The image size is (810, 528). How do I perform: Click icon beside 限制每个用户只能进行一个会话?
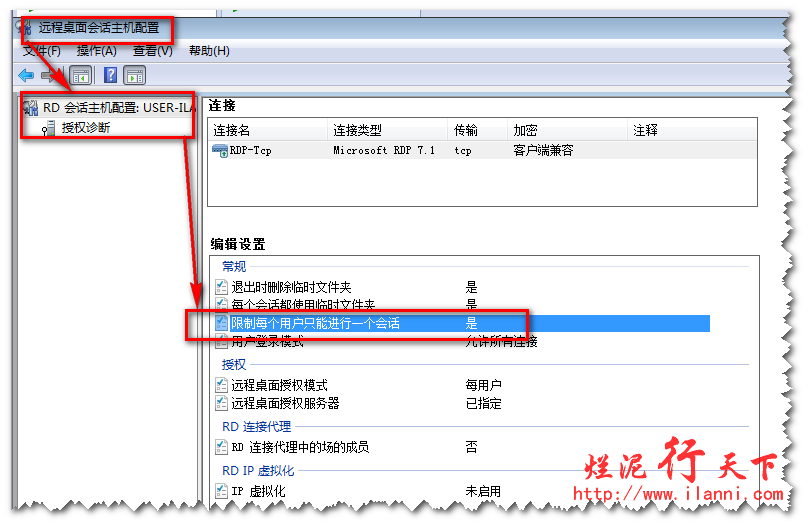tap(221, 323)
